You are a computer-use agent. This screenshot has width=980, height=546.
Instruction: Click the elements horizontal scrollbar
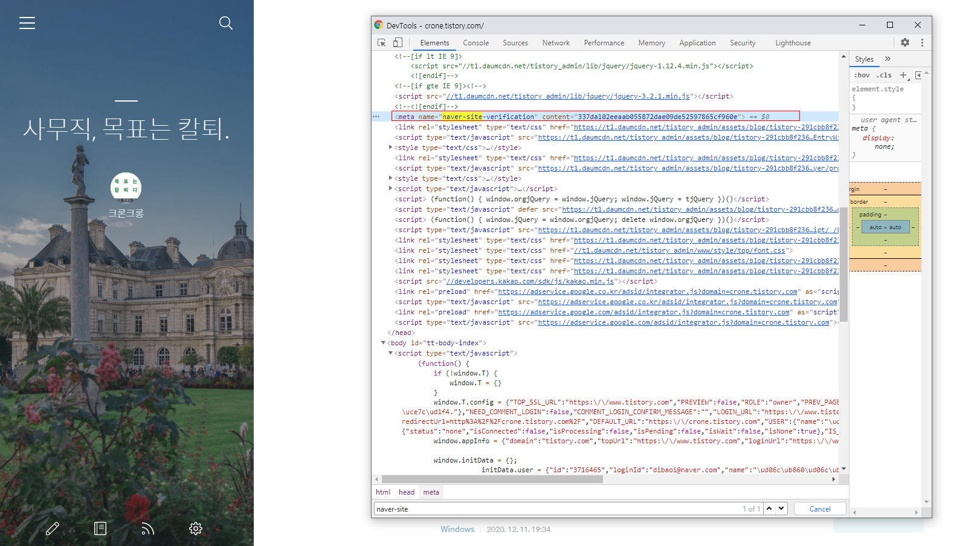click(x=492, y=479)
